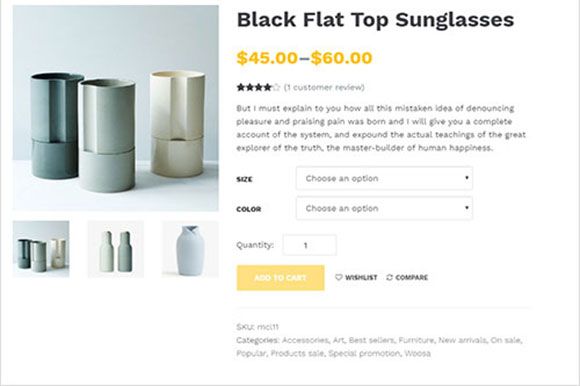Viewport: 580px width, 386px height.
Task: Select the two bottle grinders thumbnail
Action: 116,249
